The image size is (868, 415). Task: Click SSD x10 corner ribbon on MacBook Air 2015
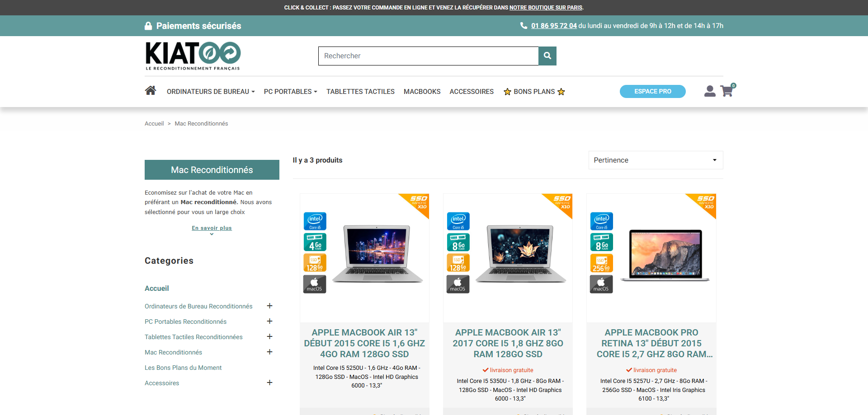418,202
